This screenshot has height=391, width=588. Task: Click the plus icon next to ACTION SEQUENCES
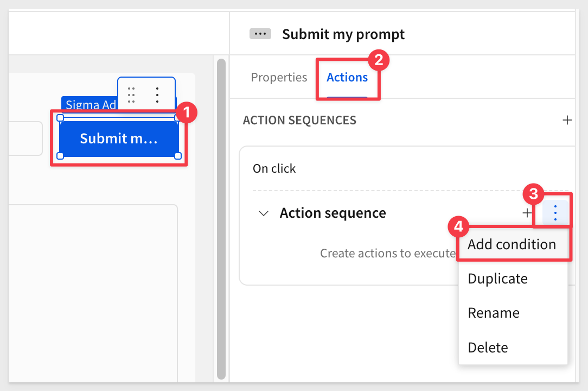click(x=567, y=120)
